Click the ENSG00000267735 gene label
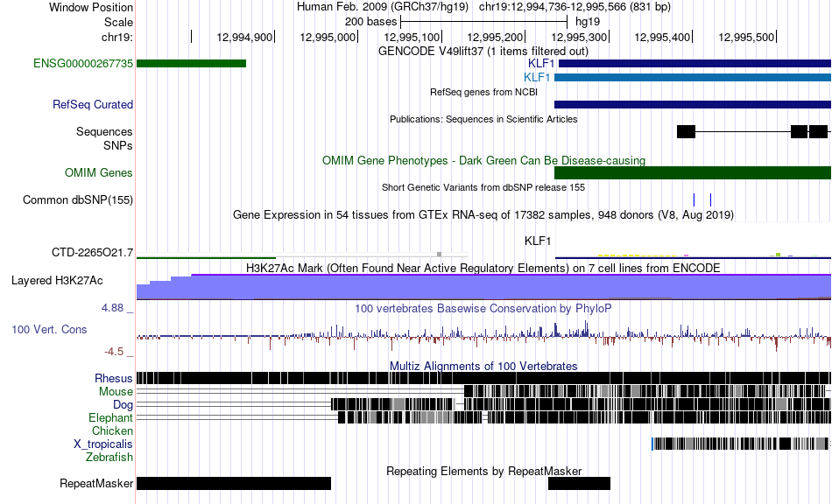 83,64
